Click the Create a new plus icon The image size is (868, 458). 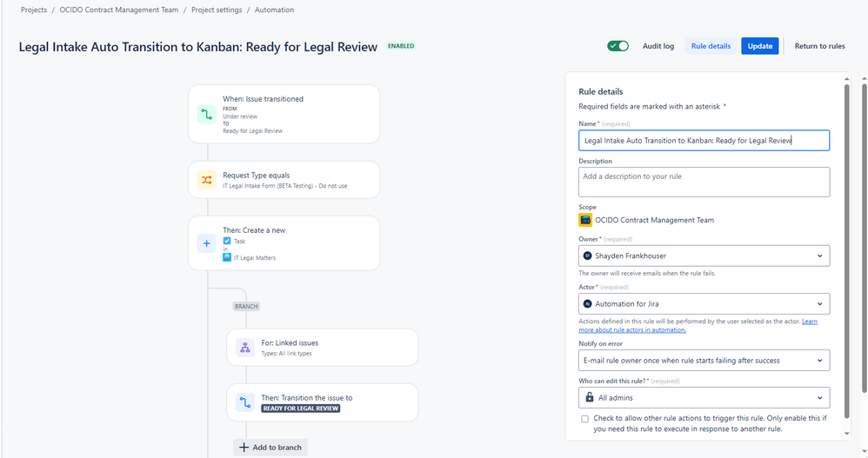tap(206, 242)
